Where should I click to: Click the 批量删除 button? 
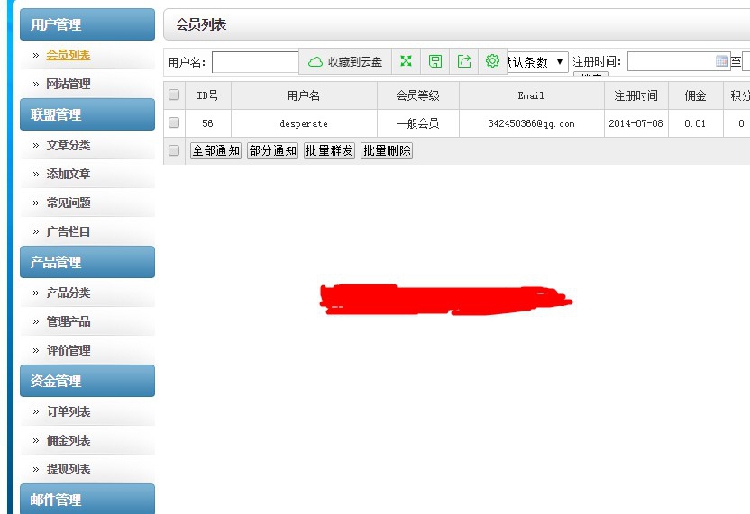[386, 151]
